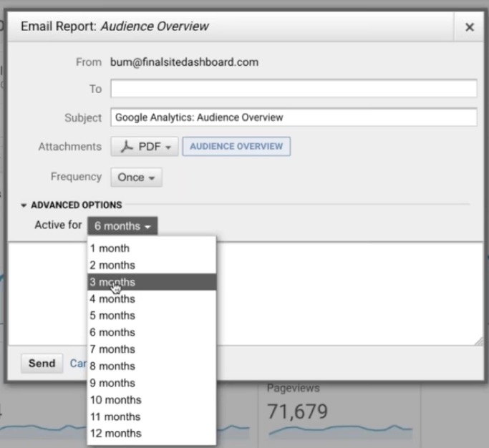Viewport: 489px width, 448px height.
Task: Pick 11 months in dropdown
Action: 152,417
